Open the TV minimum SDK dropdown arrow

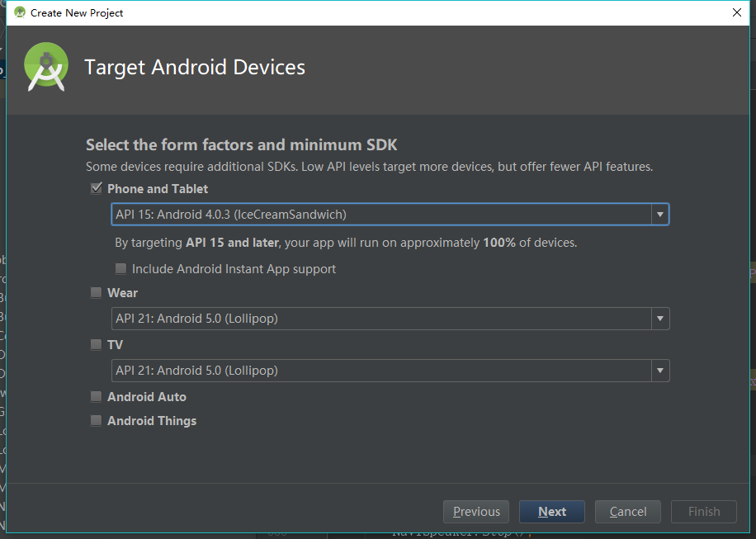click(660, 371)
